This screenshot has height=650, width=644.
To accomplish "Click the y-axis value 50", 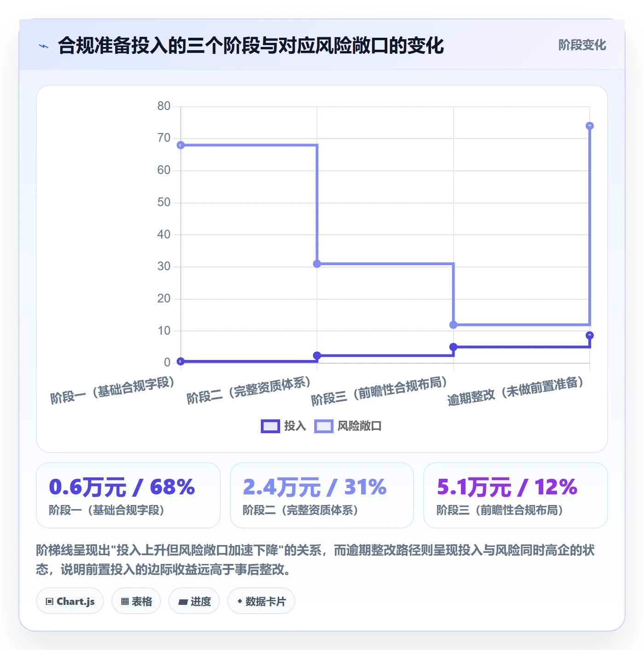I will pyautogui.click(x=164, y=202).
